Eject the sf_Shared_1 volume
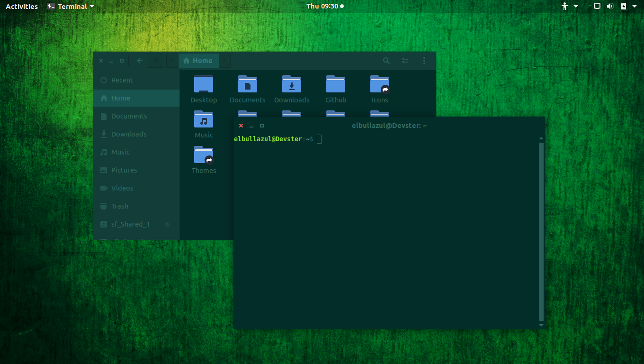 pos(167,224)
